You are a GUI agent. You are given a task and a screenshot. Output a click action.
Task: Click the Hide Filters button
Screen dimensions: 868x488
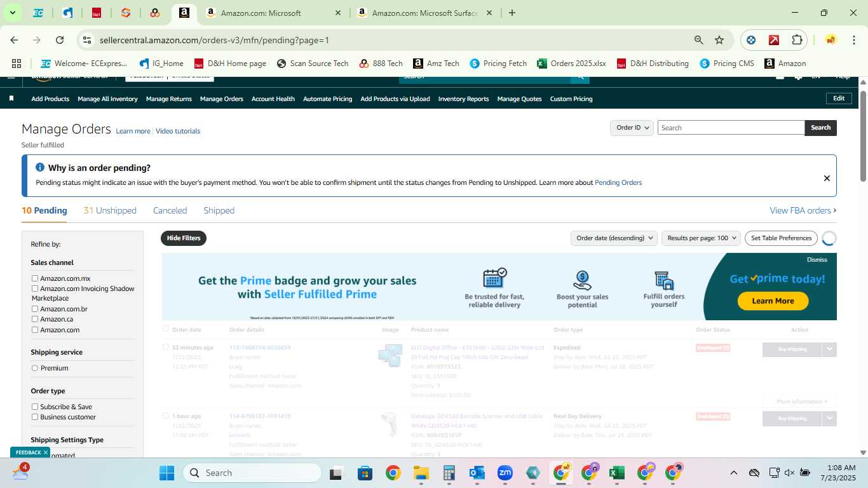coord(184,238)
